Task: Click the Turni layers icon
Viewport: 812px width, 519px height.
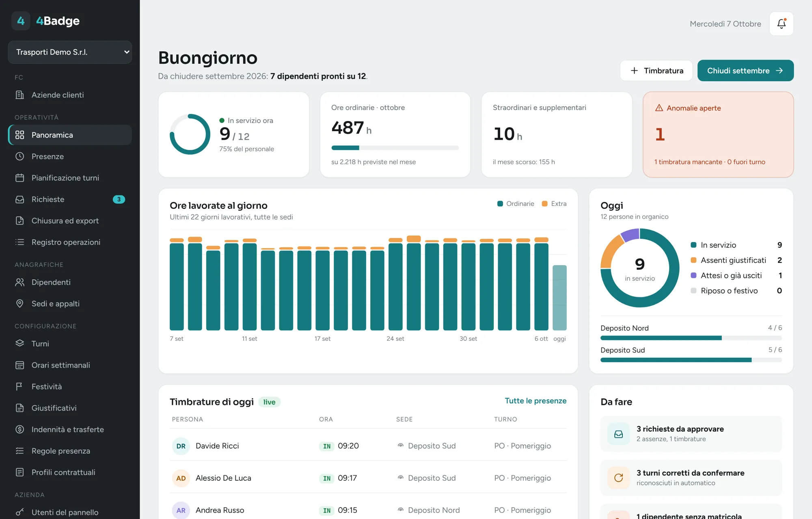Action: (19, 344)
